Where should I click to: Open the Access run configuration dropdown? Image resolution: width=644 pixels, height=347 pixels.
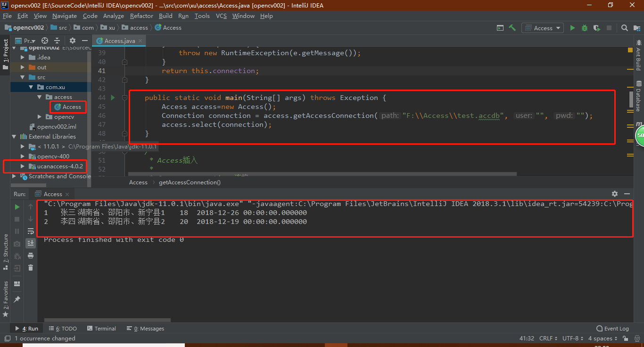(558, 28)
